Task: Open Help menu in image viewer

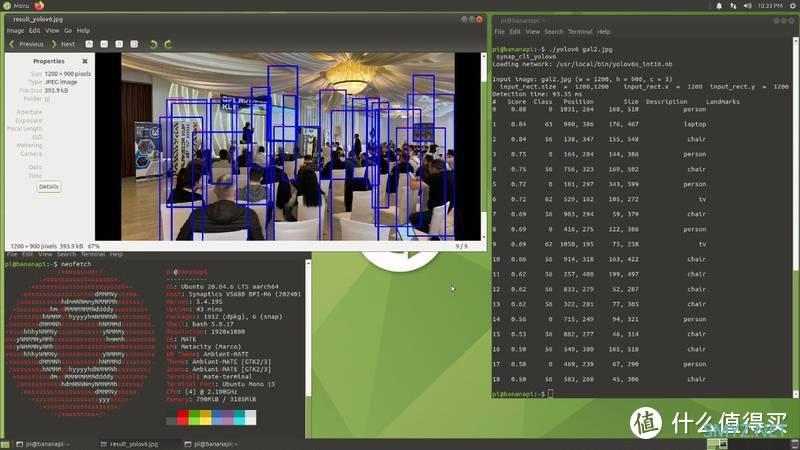Action: coord(83,31)
